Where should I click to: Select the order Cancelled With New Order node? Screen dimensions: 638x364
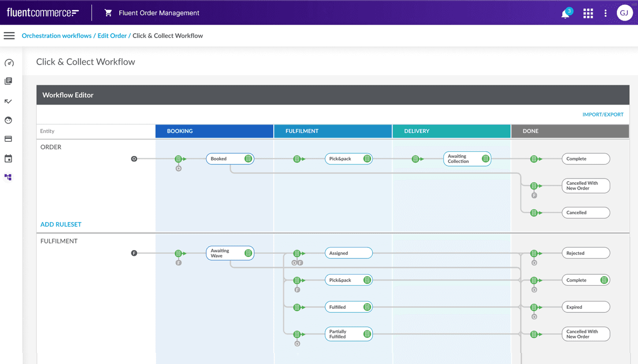coord(586,186)
